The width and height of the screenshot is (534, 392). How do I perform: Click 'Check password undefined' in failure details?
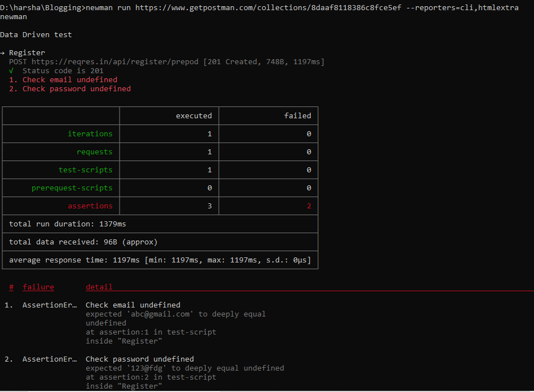(x=140, y=359)
